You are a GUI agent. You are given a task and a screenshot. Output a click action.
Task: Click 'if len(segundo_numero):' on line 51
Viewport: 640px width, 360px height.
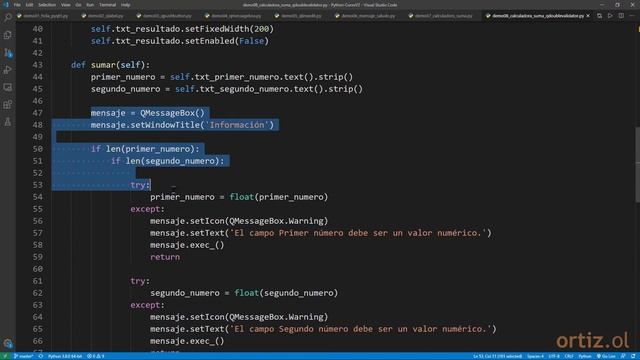(167, 161)
